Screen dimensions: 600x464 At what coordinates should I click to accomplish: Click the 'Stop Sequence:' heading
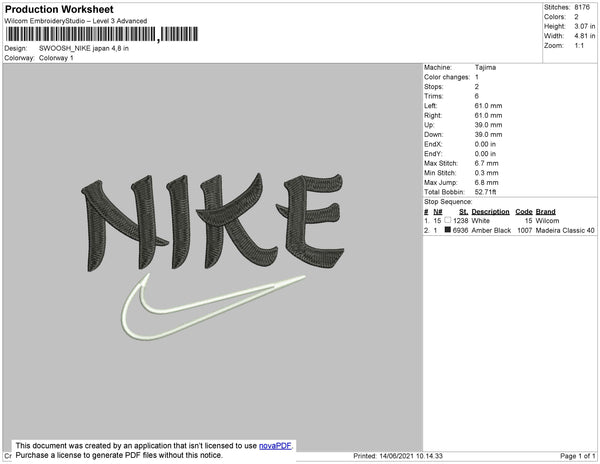pyautogui.click(x=448, y=202)
